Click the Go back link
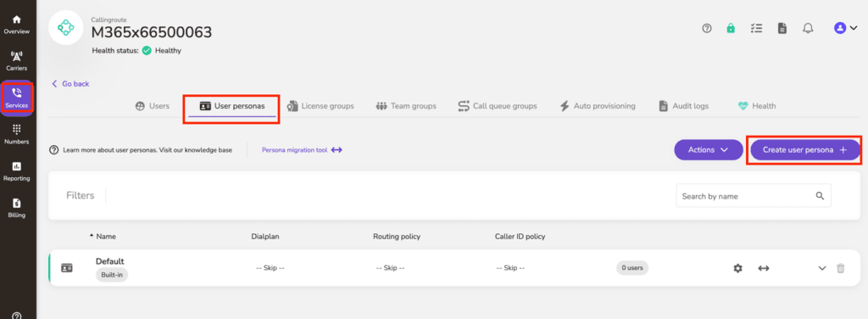 pos(70,84)
